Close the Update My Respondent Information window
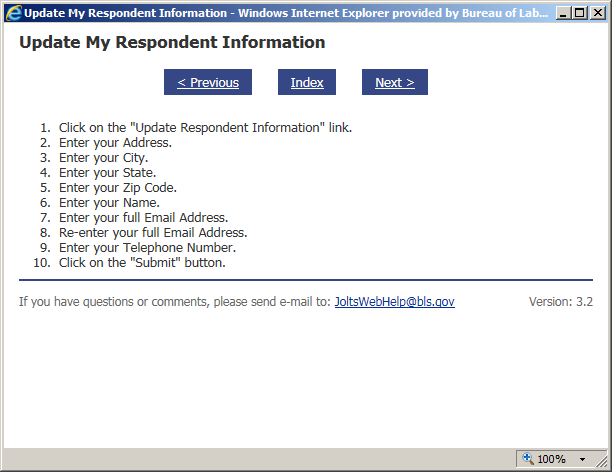Image resolution: width=612 pixels, height=472 pixels. (597, 14)
